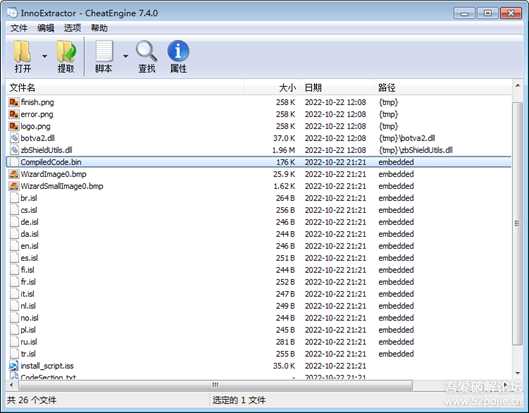Click the {tmp}\botva2.dll path cell
The height and width of the screenshot is (413, 529).
click(x=407, y=138)
